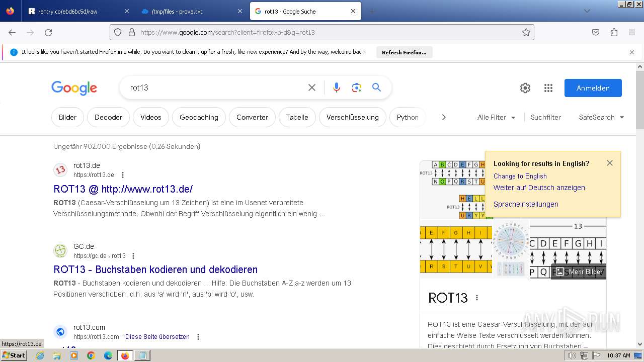Submit search with magnifier icon

376,87
